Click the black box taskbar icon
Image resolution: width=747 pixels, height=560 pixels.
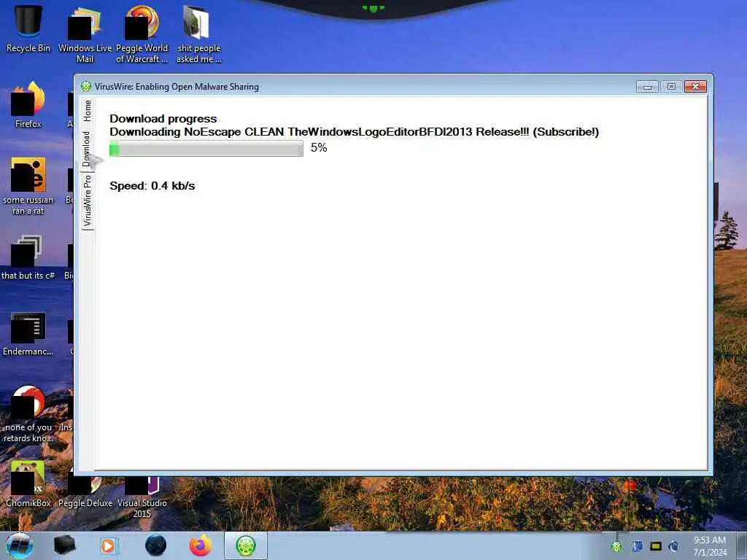64,545
